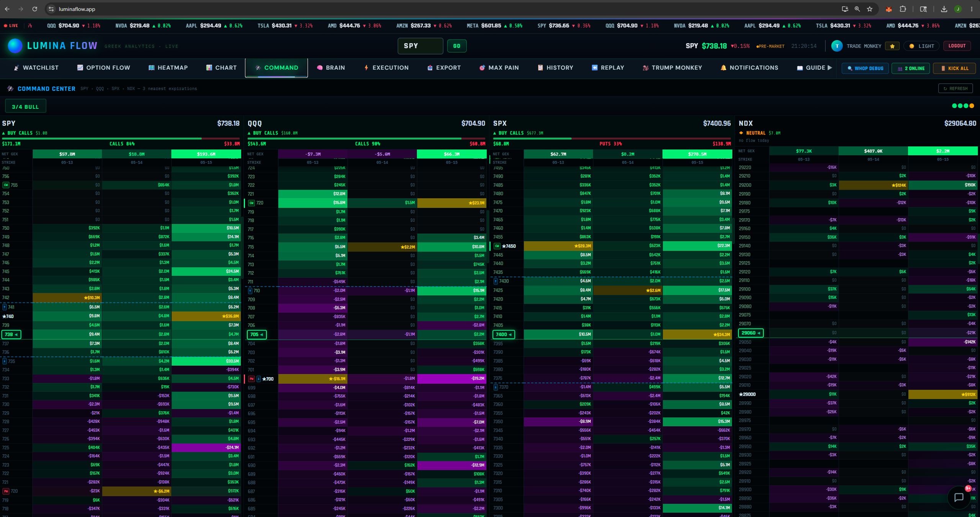980x517 pixels.
Task: Open the Whop Debug button
Action: tap(865, 68)
